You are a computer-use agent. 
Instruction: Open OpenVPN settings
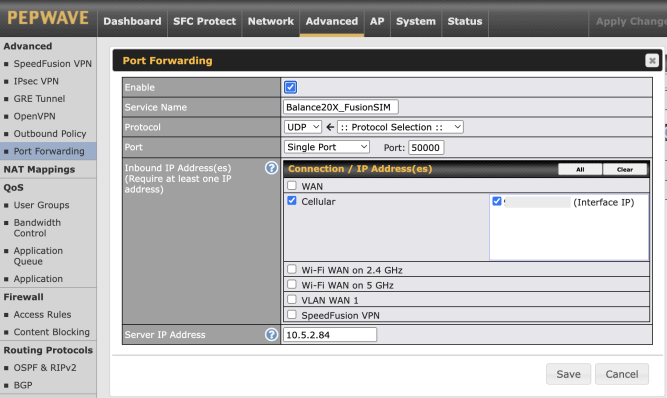click(x=34, y=116)
